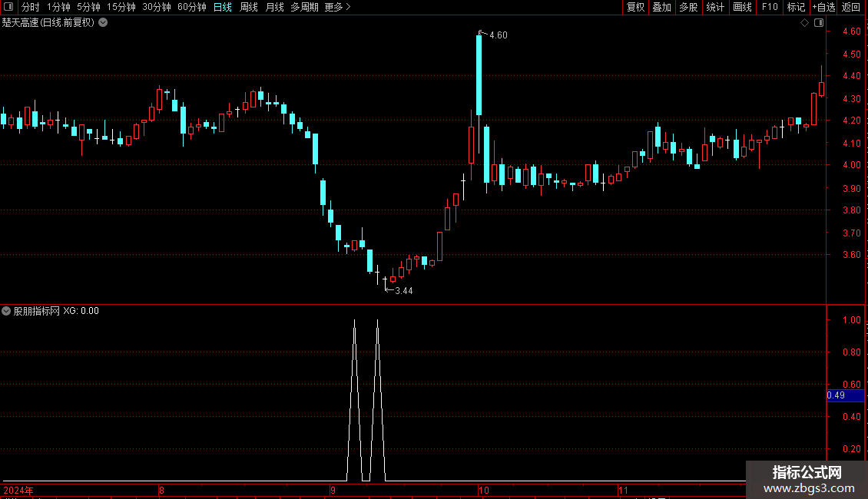Click month 10 on the time axis
Screen dimensions: 868x499
(484, 490)
